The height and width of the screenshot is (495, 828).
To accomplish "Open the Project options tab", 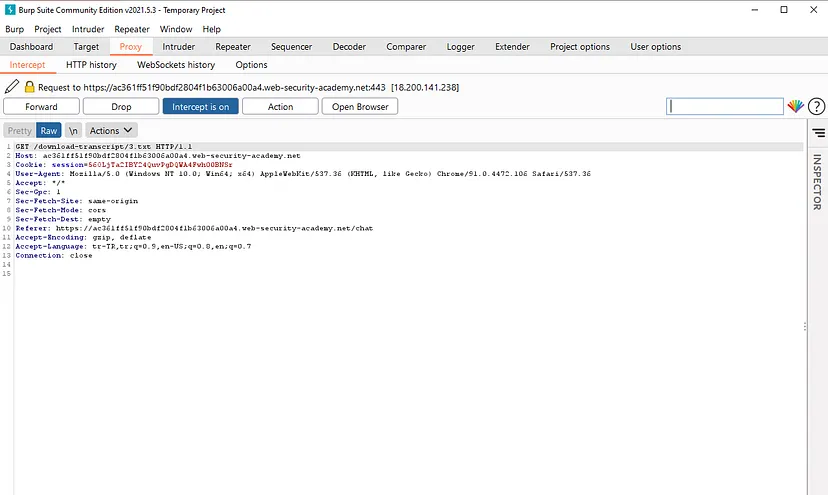I will click(580, 46).
